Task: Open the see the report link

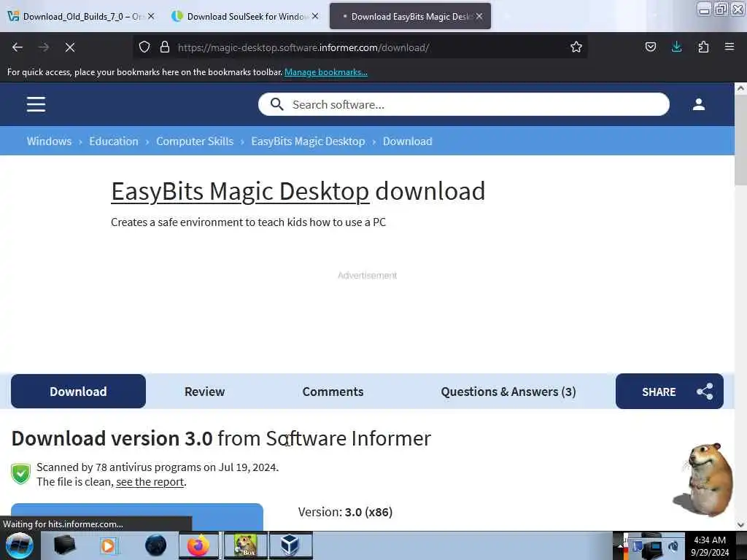Action: 150,482
